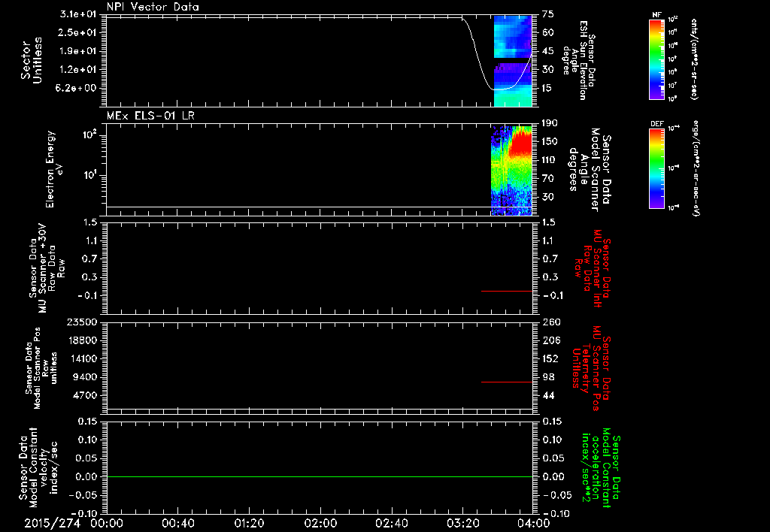The width and height of the screenshot is (770, 532).
Task: Click the "260" telemetry tick label
Action: (551, 322)
